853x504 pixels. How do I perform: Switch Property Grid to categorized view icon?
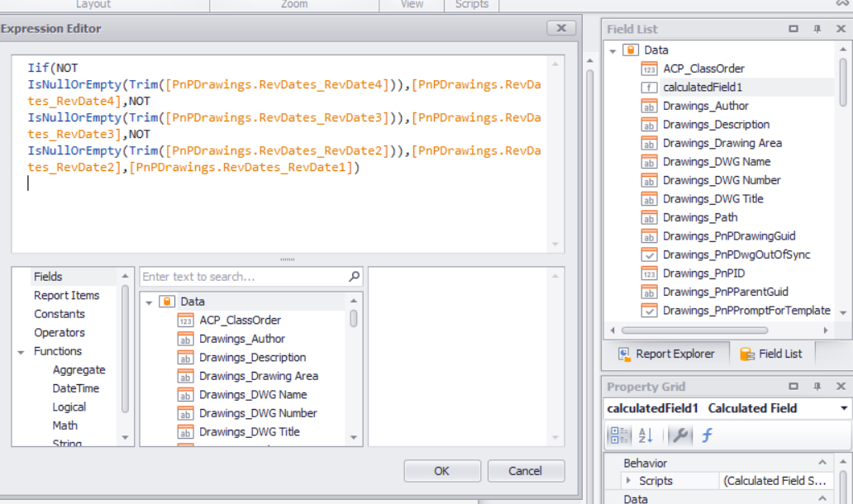(619, 435)
